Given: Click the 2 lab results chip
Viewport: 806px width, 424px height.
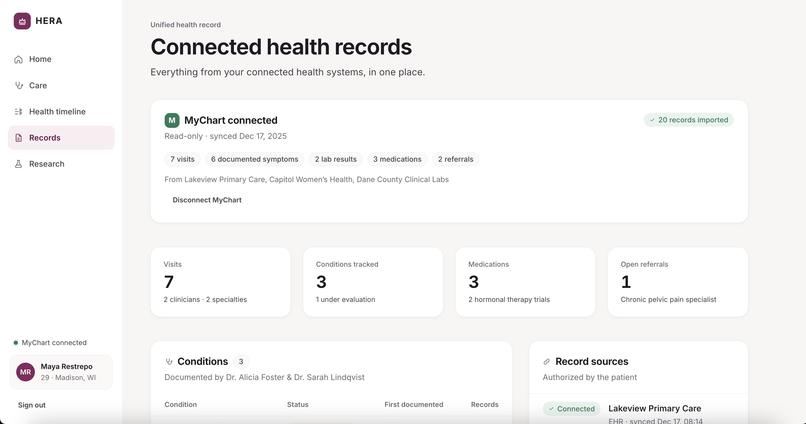Looking at the screenshot, I should [x=336, y=159].
